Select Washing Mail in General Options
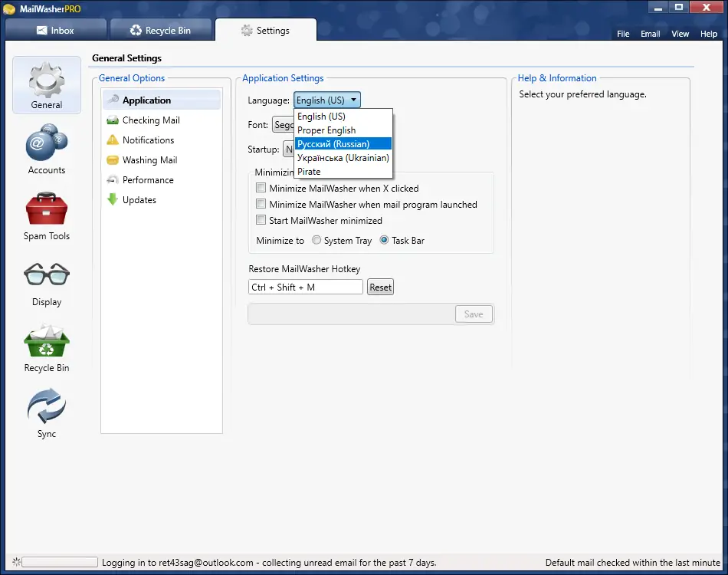This screenshot has height=575, width=728. (x=162, y=159)
